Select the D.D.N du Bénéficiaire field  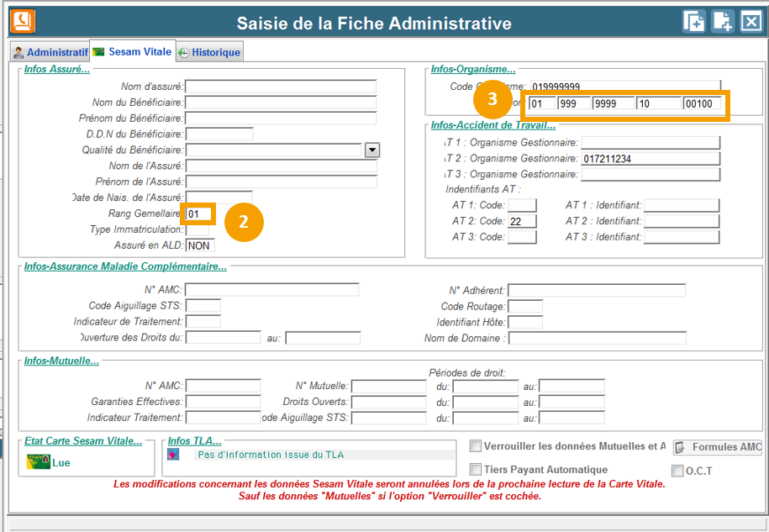coord(219,134)
